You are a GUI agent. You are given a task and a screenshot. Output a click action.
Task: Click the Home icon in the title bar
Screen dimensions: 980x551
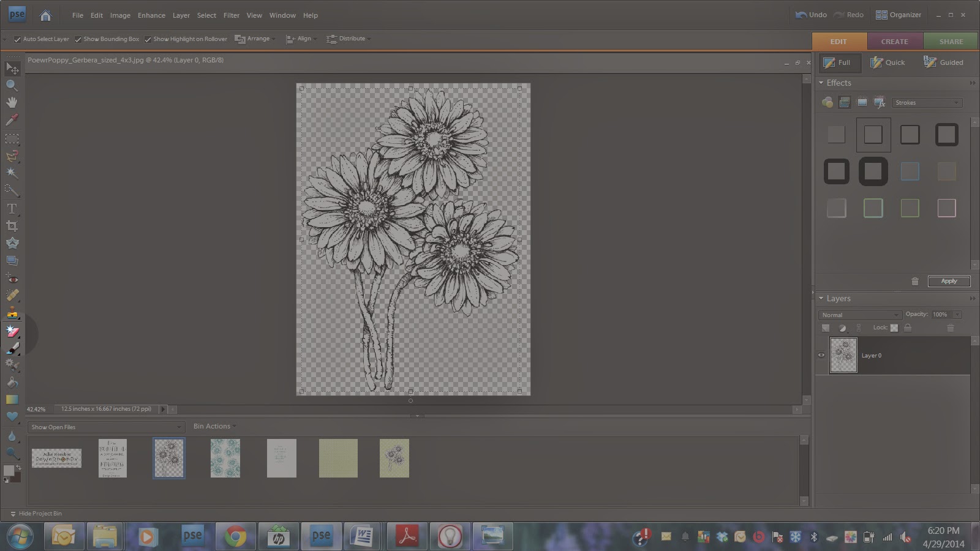coord(45,15)
